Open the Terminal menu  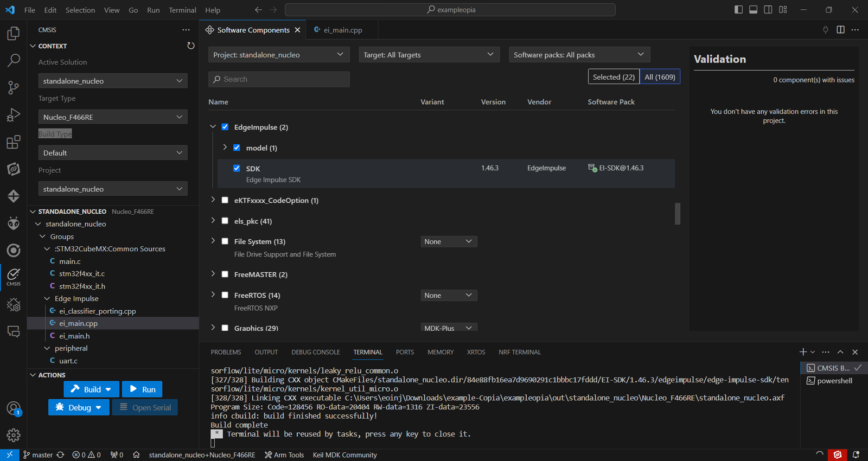pyautogui.click(x=182, y=10)
